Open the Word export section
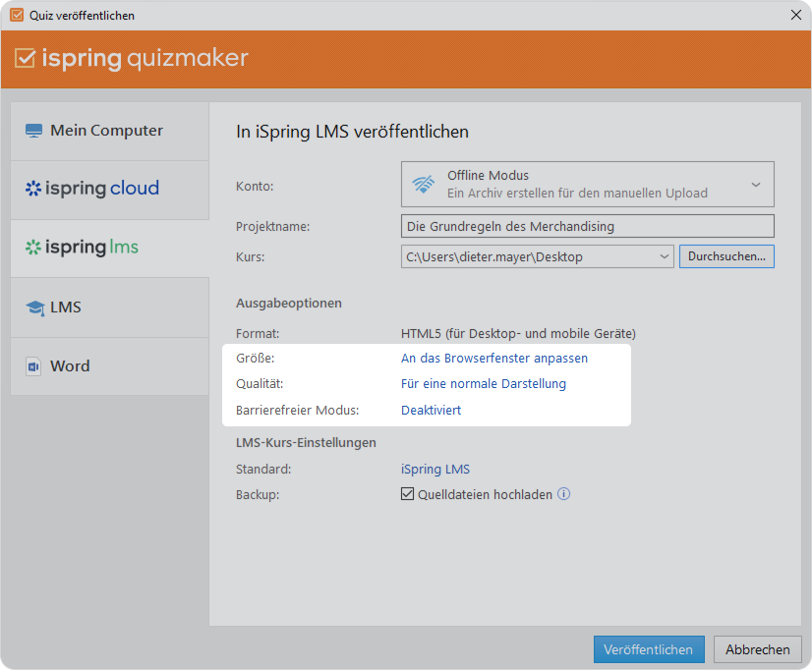 coord(69,365)
